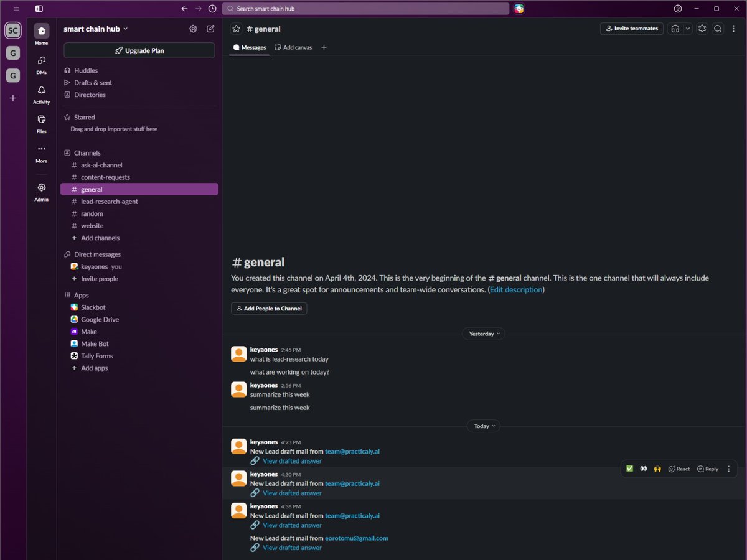Open the eorotomu@gmail.com email link
Viewport: 747px width, 560px height.
click(357, 538)
